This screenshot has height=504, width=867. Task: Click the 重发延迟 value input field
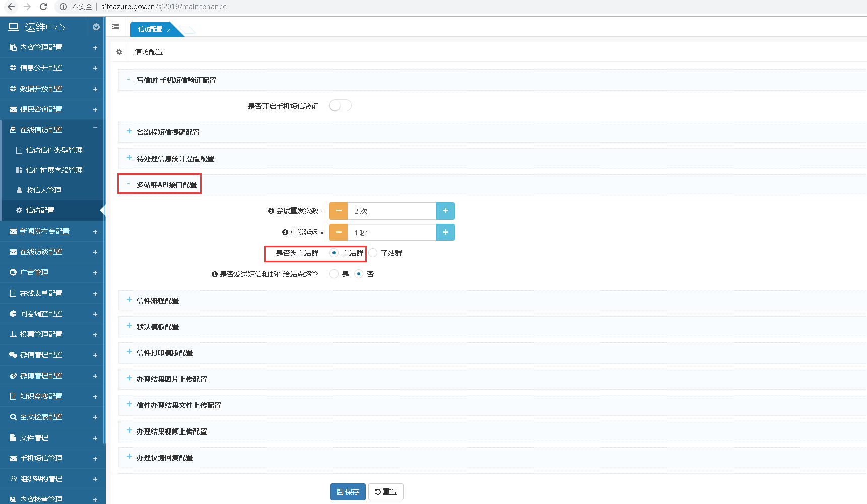click(391, 232)
